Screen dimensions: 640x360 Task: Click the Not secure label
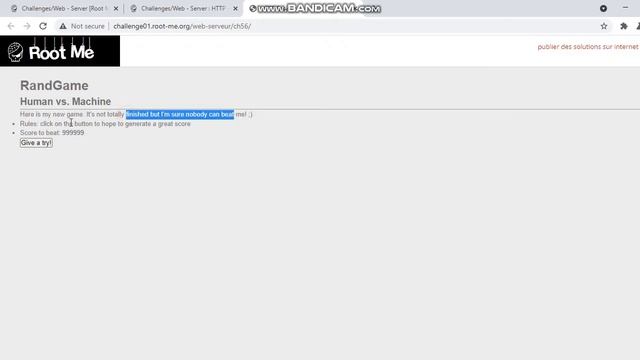pyautogui.click(x=88, y=26)
